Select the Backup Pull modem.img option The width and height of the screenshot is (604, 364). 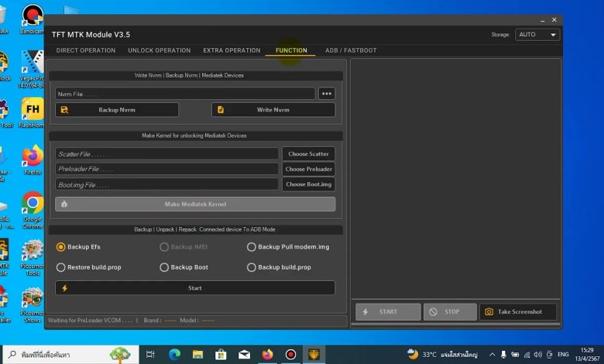[252, 247]
